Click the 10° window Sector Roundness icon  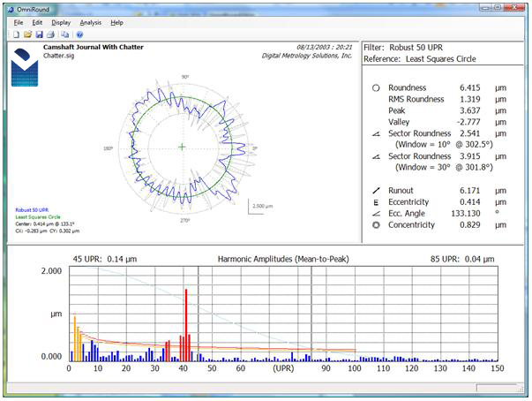coord(376,133)
